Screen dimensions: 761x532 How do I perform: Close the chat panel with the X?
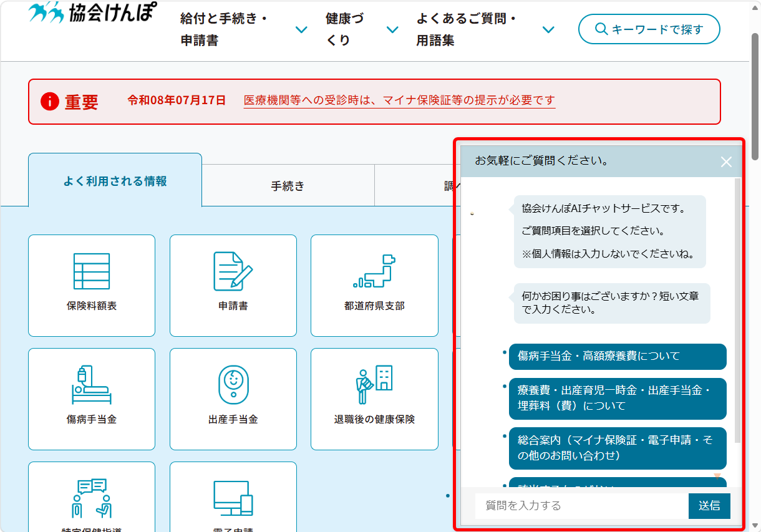[x=726, y=162]
